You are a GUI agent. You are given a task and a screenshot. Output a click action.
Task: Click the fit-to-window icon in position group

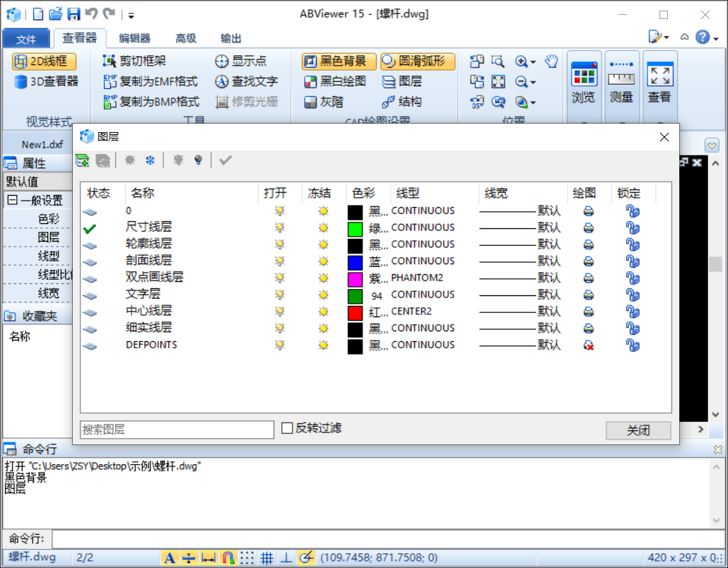498,82
